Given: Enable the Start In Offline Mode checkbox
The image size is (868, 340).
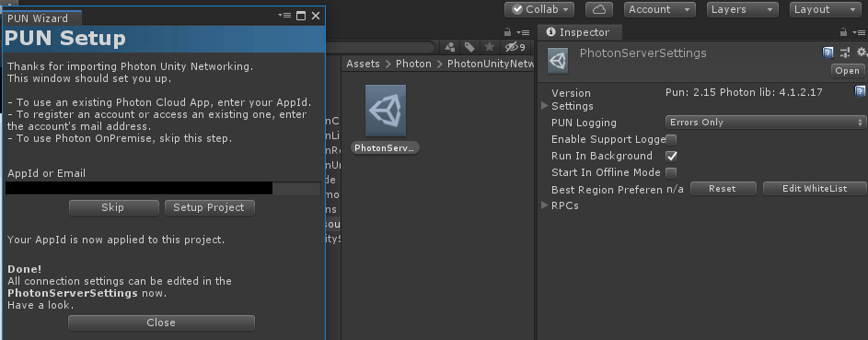Looking at the screenshot, I should [671, 173].
